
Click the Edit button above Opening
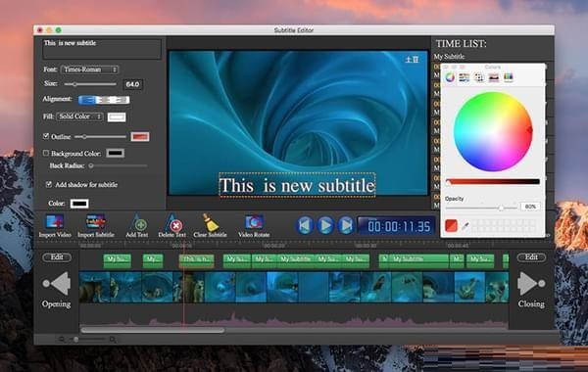click(x=57, y=257)
